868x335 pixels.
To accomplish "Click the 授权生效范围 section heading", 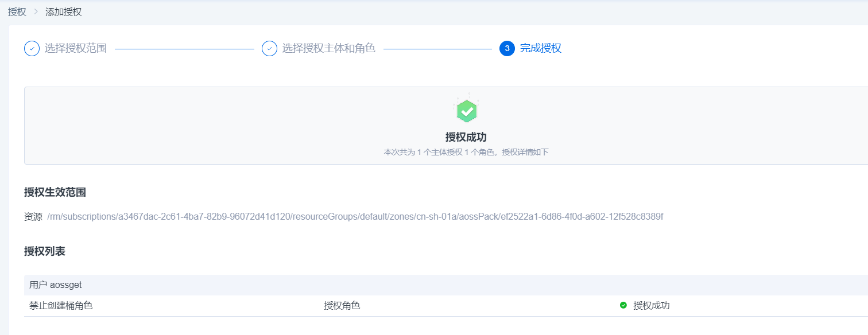I will click(x=55, y=193).
